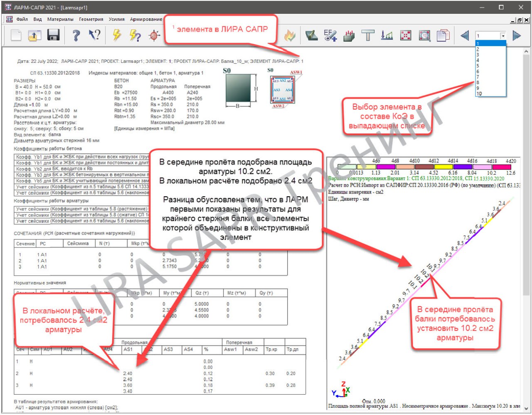Select element 5 in dropdown list
Screen dimensions: 532x415
[490, 66]
